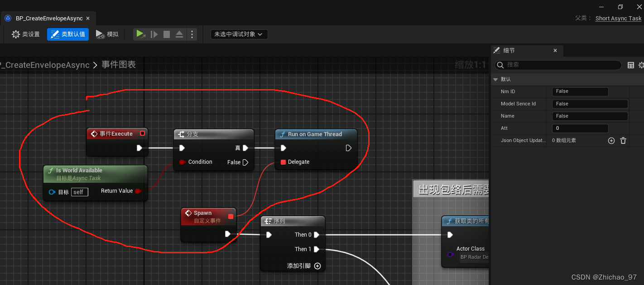Image resolution: width=644 pixels, height=285 pixels.
Task: Click the 缩放1:1 zoom indicator text
Action: (x=471, y=65)
